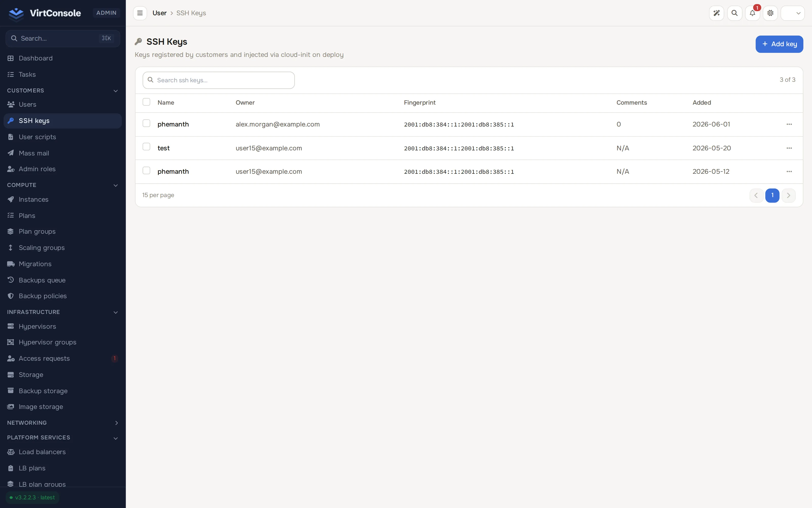The width and height of the screenshot is (812, 508).
Task: Click the Image storage icon
Action: click(x=11, y=407)
